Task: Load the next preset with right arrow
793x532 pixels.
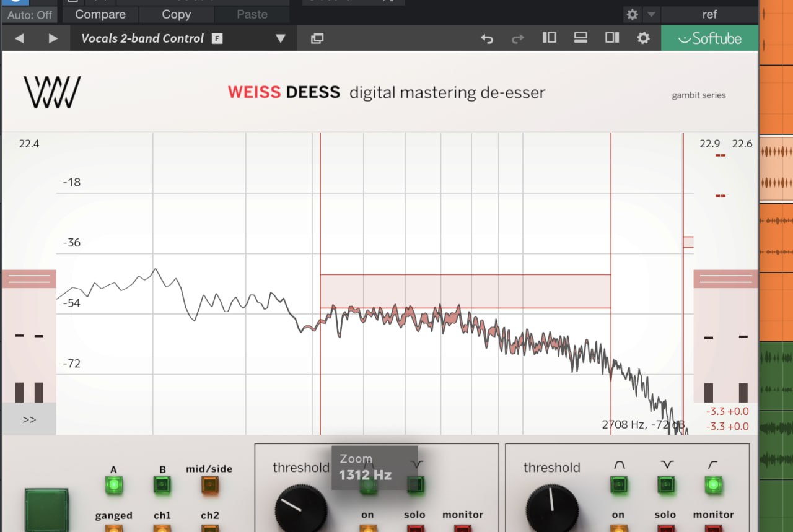Action: [x=53, y=38]
